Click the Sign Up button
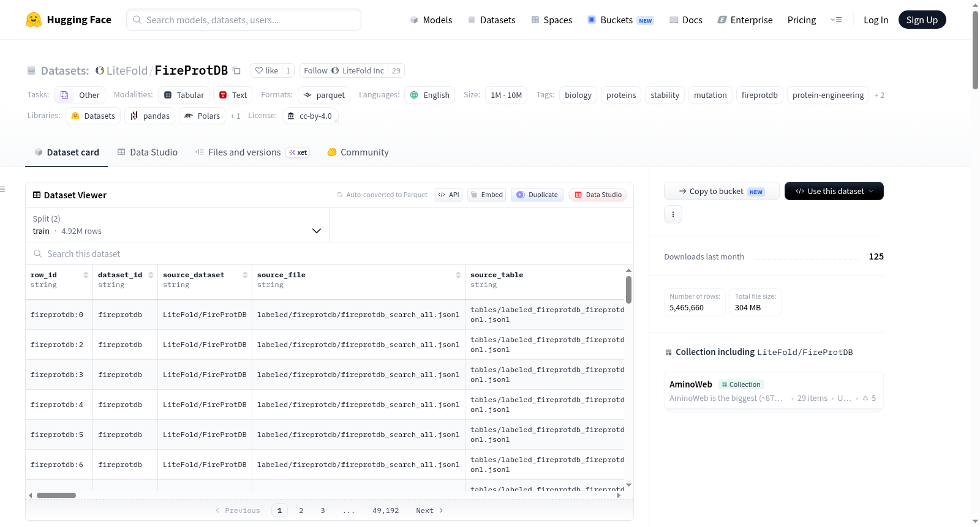The image size is (980, 527). coord(922,20)
